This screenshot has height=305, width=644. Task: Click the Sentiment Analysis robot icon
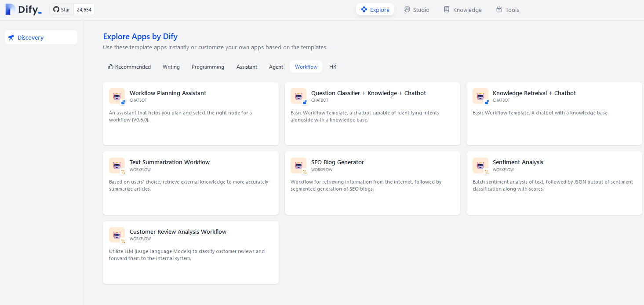[480, 165]
